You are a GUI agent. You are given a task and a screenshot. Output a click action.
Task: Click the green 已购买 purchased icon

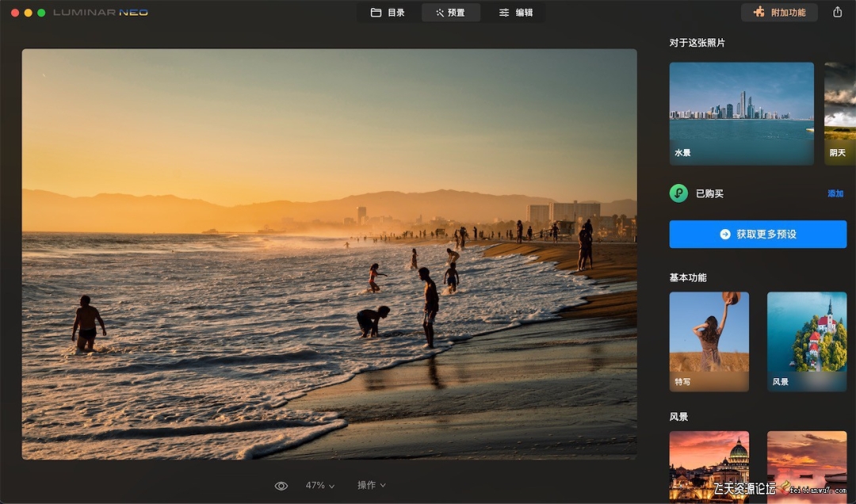click(x=678, y=193)
